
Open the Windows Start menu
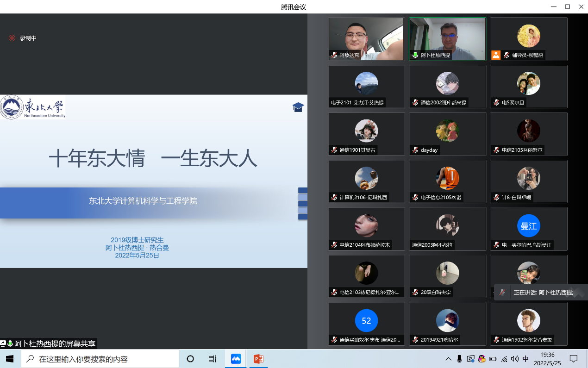pos(10,359)
